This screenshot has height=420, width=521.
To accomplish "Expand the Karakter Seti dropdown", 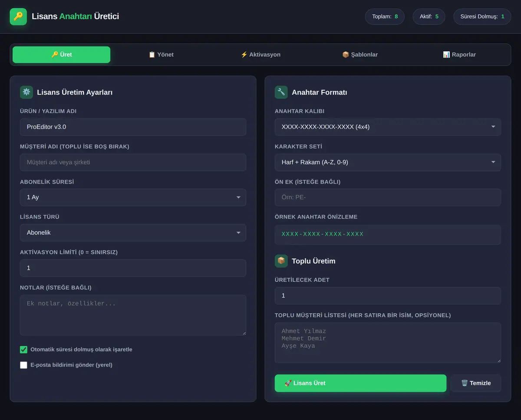I will click(x=388, y=162).
